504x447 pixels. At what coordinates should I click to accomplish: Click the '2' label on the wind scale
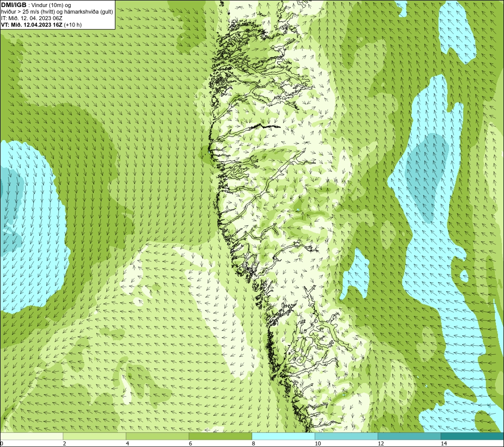[65, 443]
